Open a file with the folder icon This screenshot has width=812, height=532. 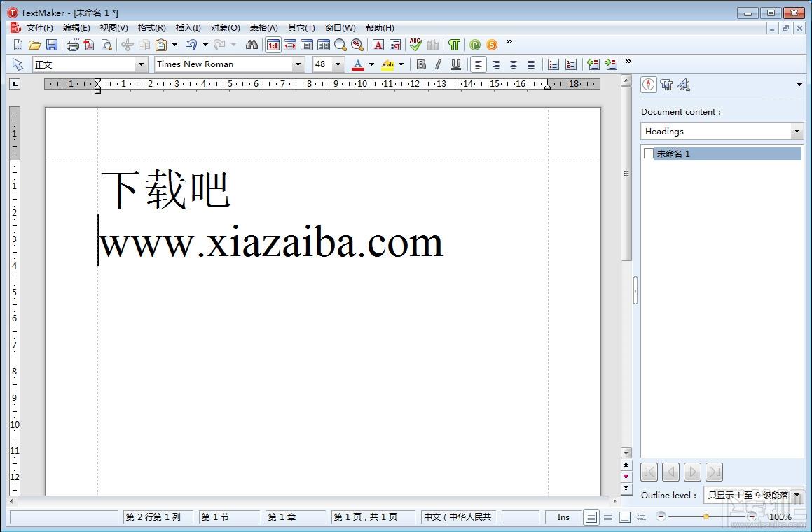[35, 45]
